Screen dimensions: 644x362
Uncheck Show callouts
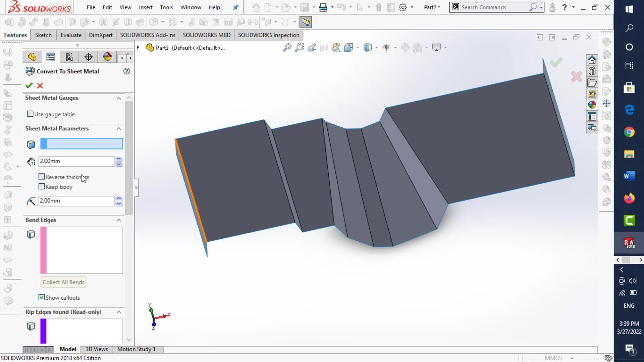tap(42, 297)
